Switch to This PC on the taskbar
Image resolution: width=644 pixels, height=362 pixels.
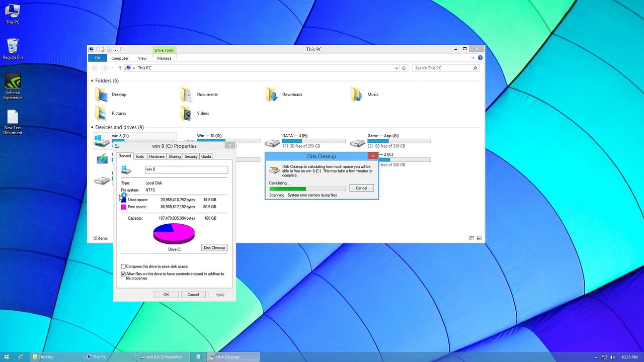109,357
